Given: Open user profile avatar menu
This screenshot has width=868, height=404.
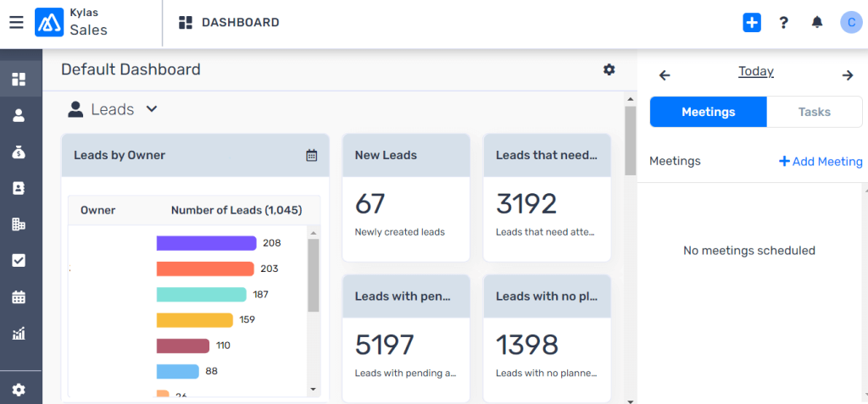Looking at the screenshot, I should pyautogui.click(x=851, y=23).
